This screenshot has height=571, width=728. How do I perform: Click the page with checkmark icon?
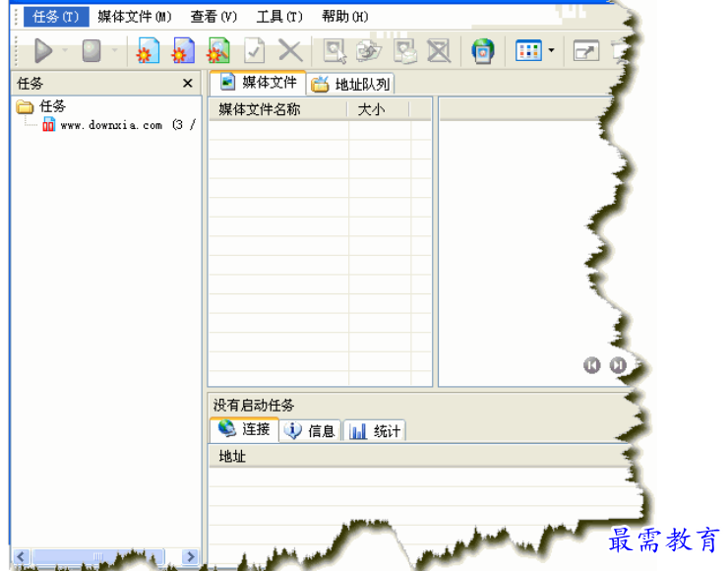click(255, 50)
